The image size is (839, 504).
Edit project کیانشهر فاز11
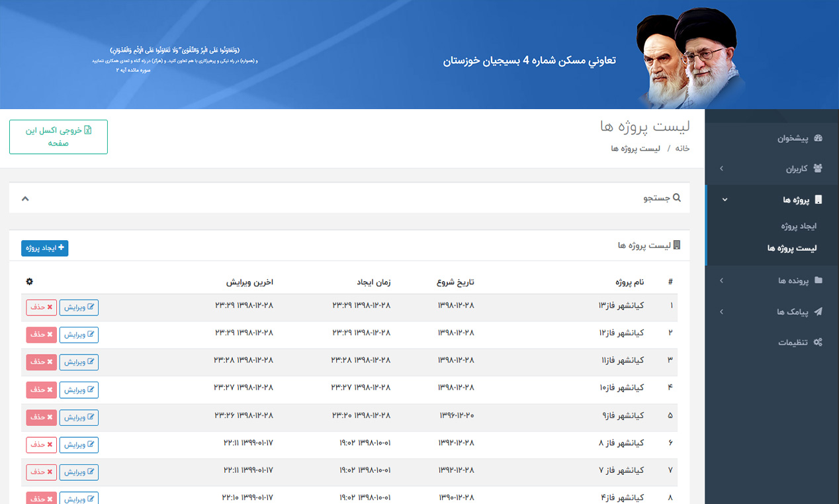click(x=79, y=362)
